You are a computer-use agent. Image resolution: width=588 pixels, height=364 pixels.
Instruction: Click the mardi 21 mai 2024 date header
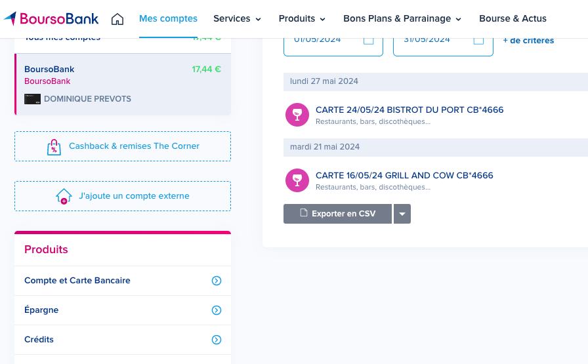click(436, 147)
